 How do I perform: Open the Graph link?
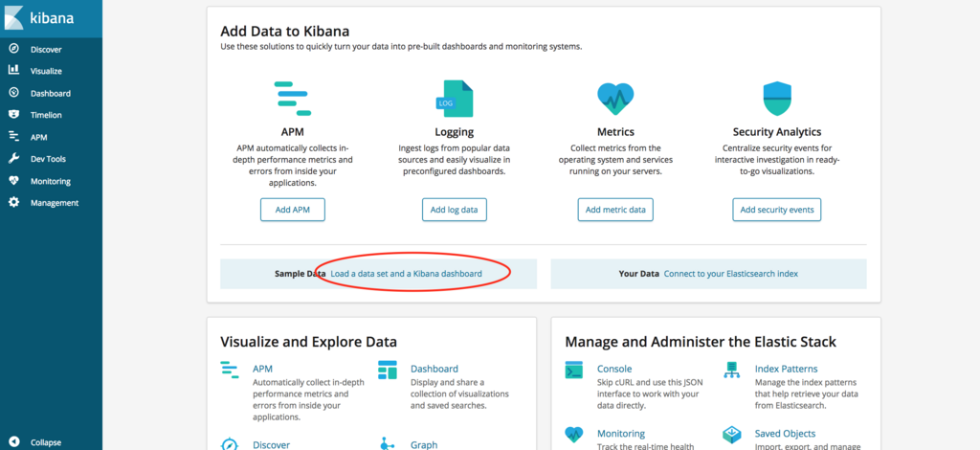[424, 445]
